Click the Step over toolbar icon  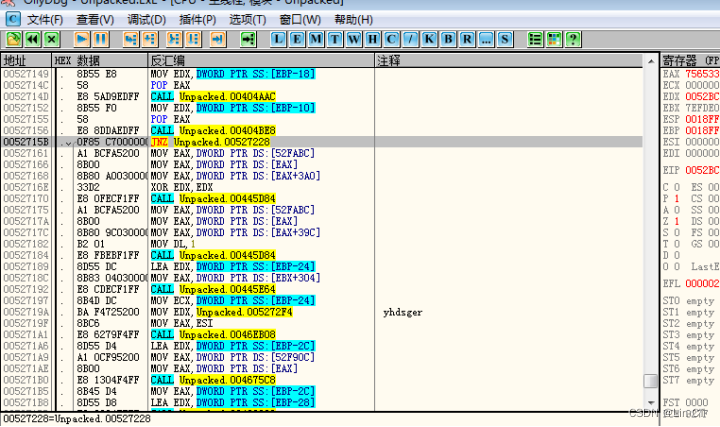pos(150,39)
